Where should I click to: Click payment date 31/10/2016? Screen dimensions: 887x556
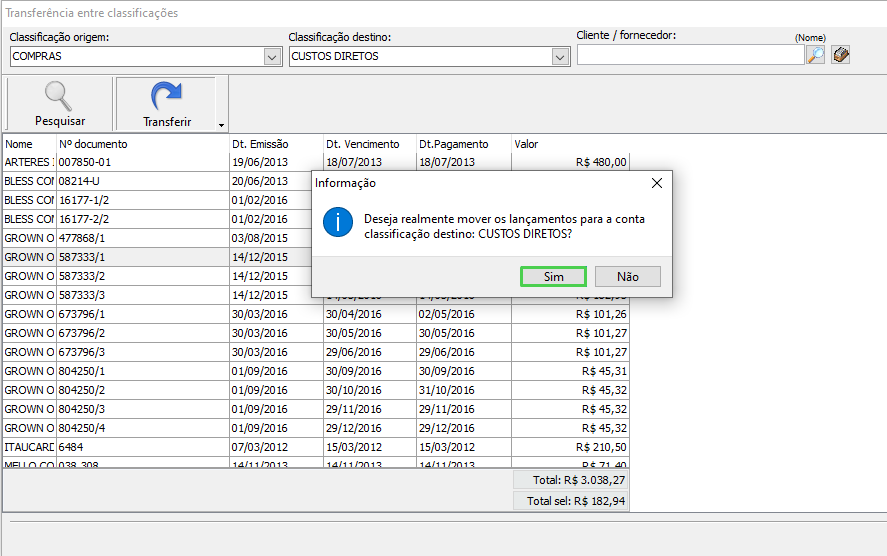[464, 390]
